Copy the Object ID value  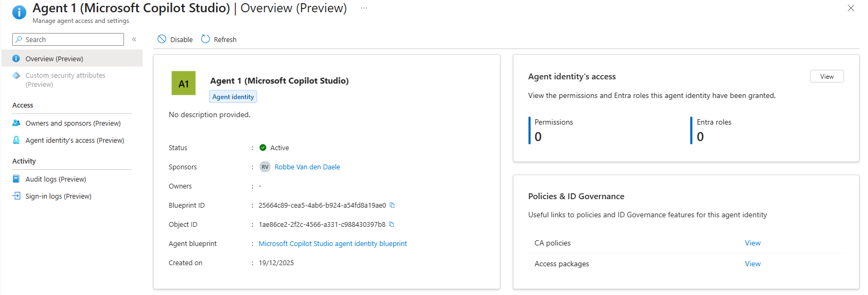coord(392,224)
